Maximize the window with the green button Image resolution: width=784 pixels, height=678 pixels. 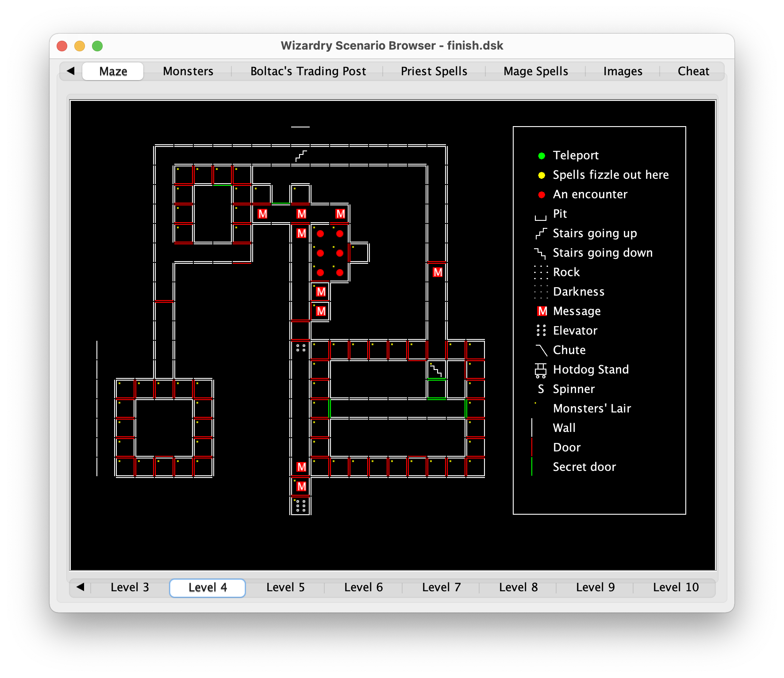pyautogui.click(x=97, y=46)
